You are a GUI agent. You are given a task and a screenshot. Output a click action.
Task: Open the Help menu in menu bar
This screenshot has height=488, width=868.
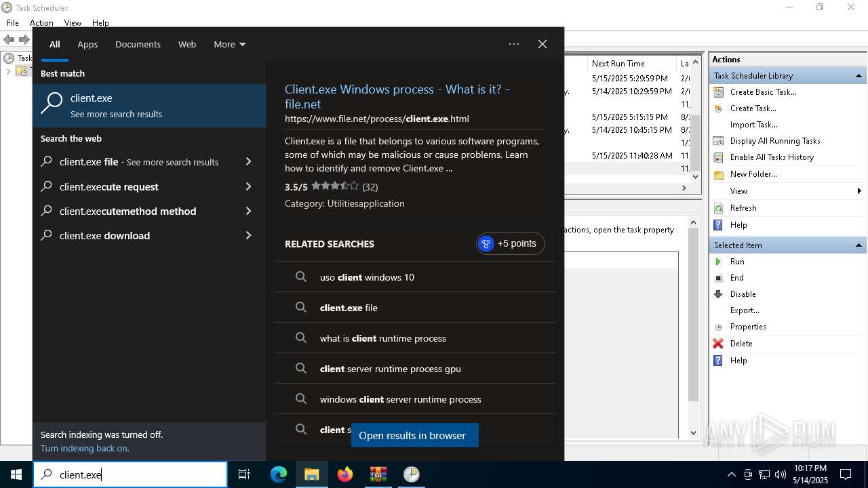click(100, 23)
